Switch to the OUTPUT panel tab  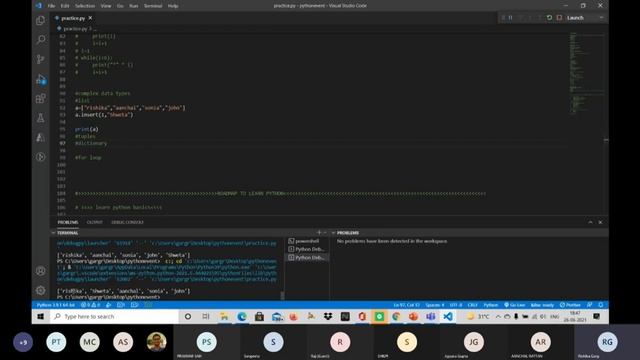click(94, 222)
